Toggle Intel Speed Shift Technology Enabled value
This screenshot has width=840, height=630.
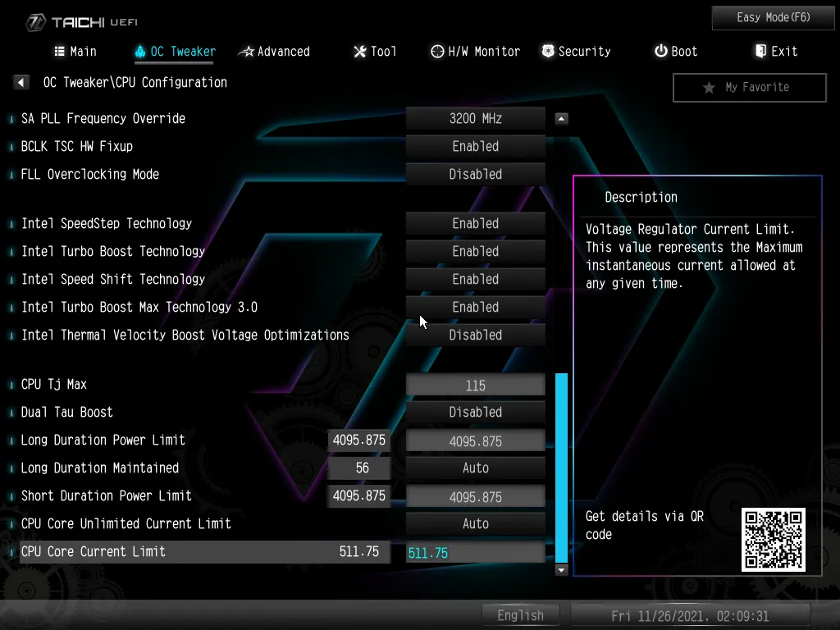coord(476,279)
